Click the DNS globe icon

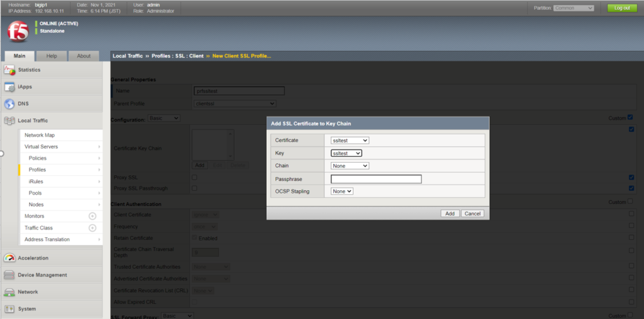9,104
